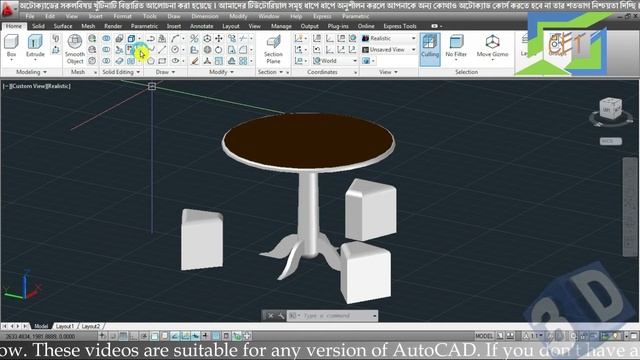The image size is (640, 360).
Task: Click the No Filter selection icon
Action: (456, 46)
